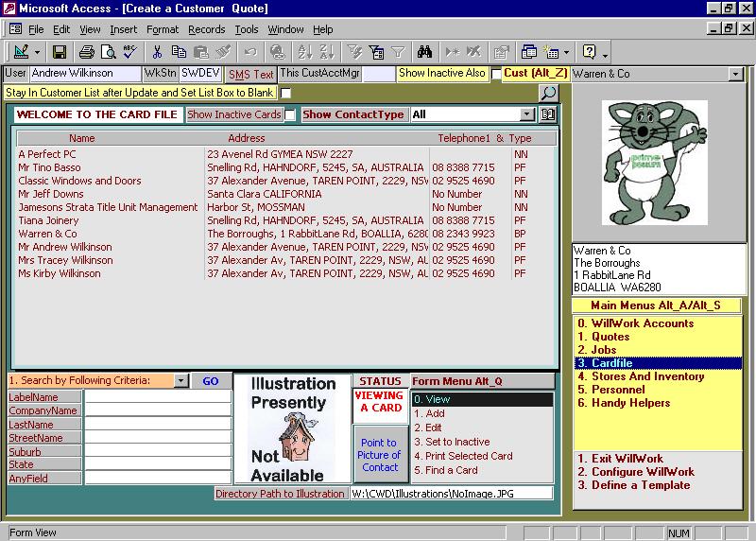756x541 pixels.
Task: Click the SMS Text button
Action: click(251, 74)
